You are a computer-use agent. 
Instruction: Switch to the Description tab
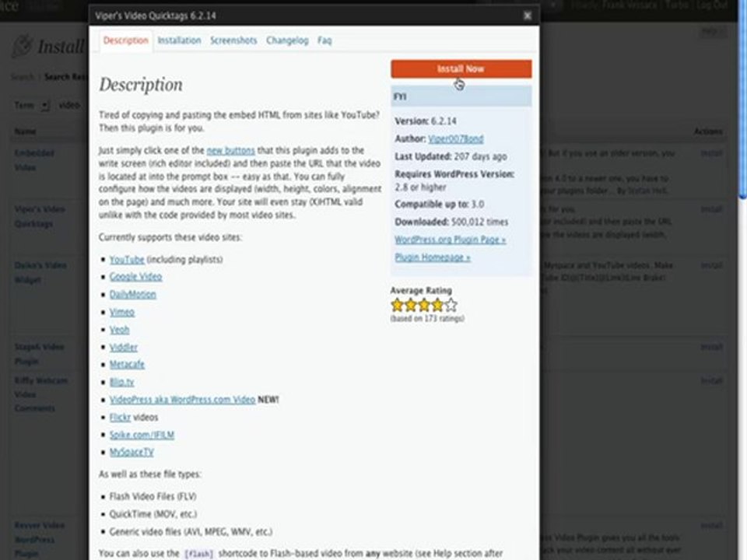[x=126, y=40]
